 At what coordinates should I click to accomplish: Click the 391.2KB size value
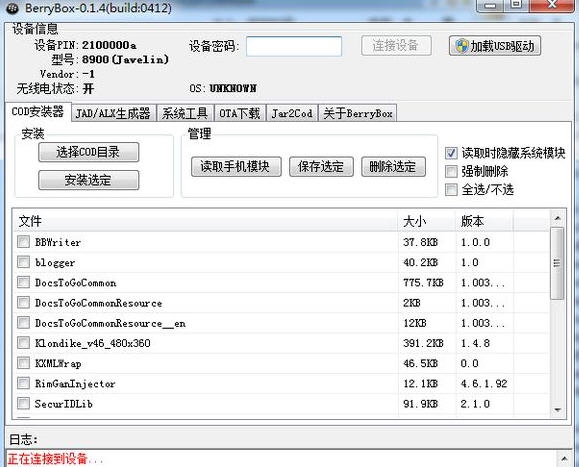click(x=424, y=343)
